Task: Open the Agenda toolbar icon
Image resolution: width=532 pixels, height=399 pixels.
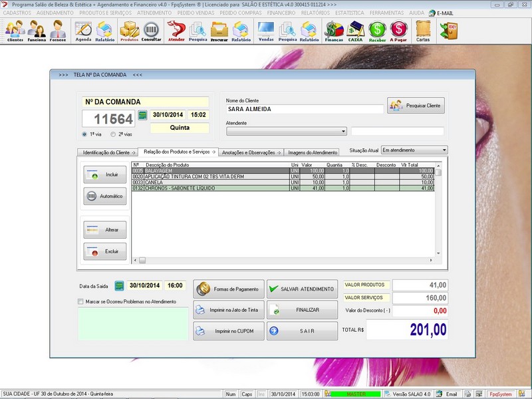Action: pyautogui.click(x=83, y=31)
